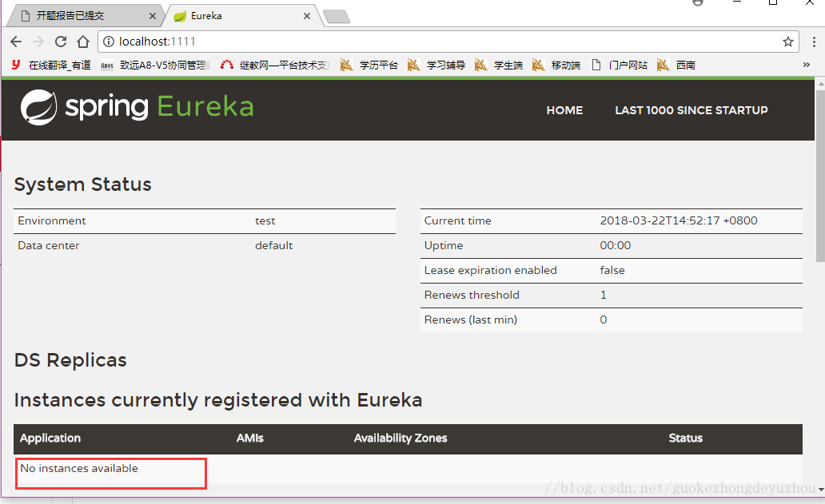Open 移动端 bookmark
The height and width of the screenshot is (504, 825).
click(556, 65)
